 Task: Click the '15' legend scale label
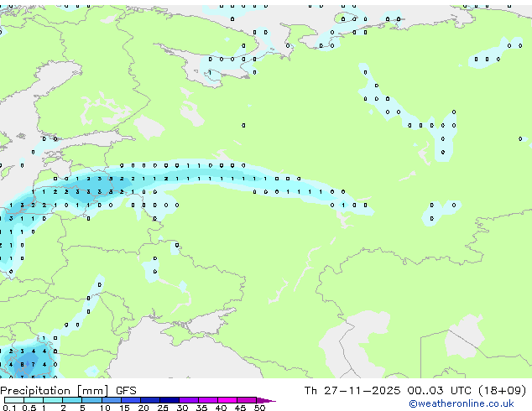coord(124,408)
